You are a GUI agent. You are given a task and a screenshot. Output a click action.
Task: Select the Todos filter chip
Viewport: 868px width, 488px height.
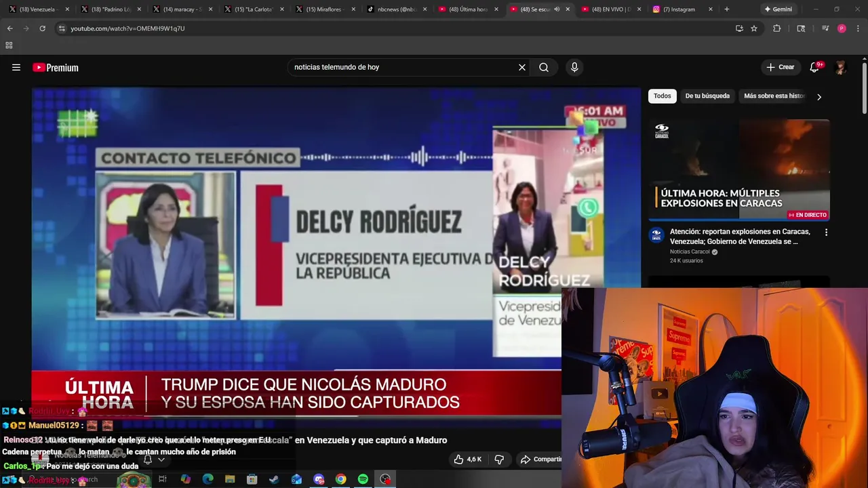[x=663, y=96]
